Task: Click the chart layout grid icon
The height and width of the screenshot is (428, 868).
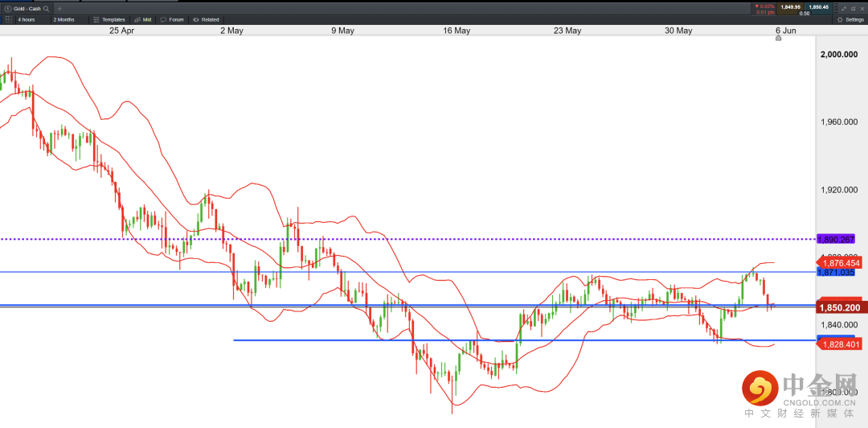Action: [8, 19]
